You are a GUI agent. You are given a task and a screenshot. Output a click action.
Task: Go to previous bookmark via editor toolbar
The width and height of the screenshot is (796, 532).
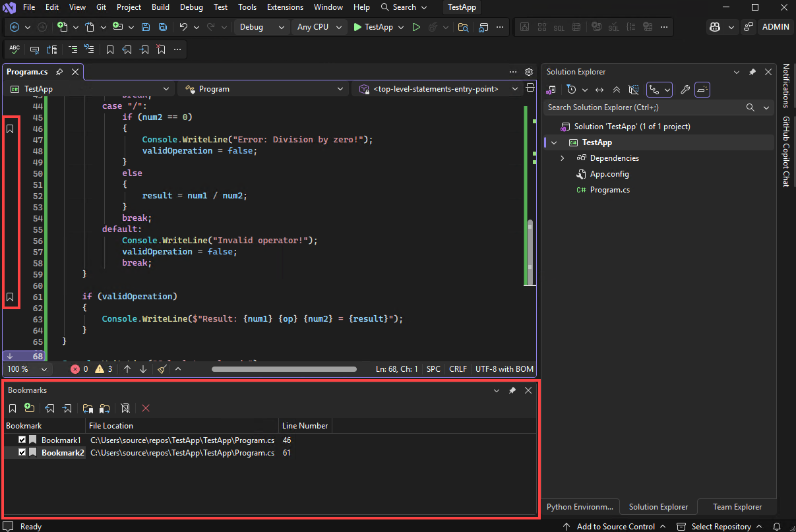coord(127,49)
